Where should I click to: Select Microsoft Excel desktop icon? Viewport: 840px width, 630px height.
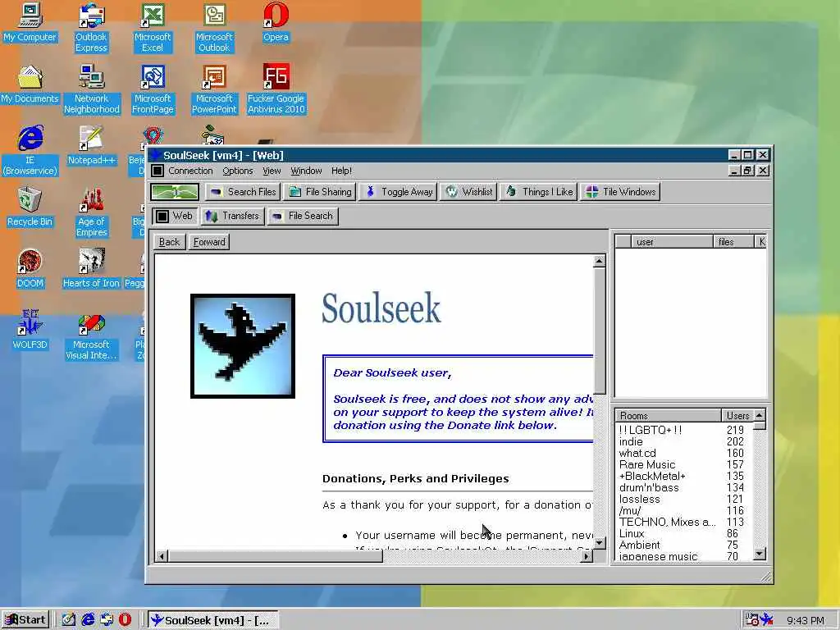153,27
